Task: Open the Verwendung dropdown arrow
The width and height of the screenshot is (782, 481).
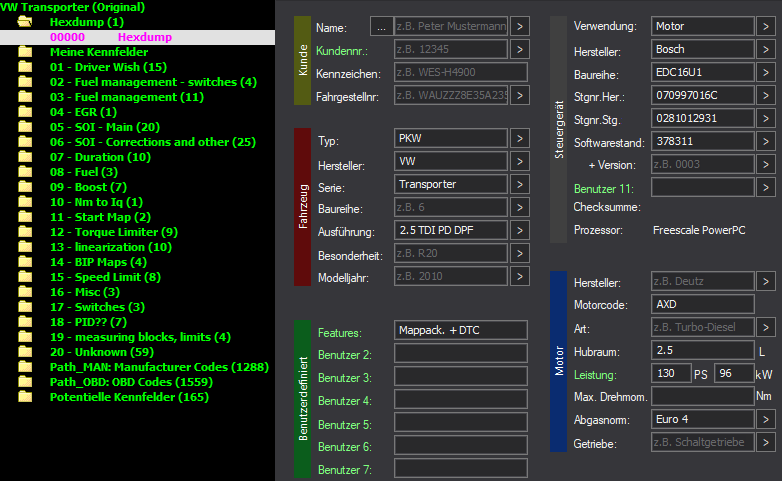Action: (766, 26)
